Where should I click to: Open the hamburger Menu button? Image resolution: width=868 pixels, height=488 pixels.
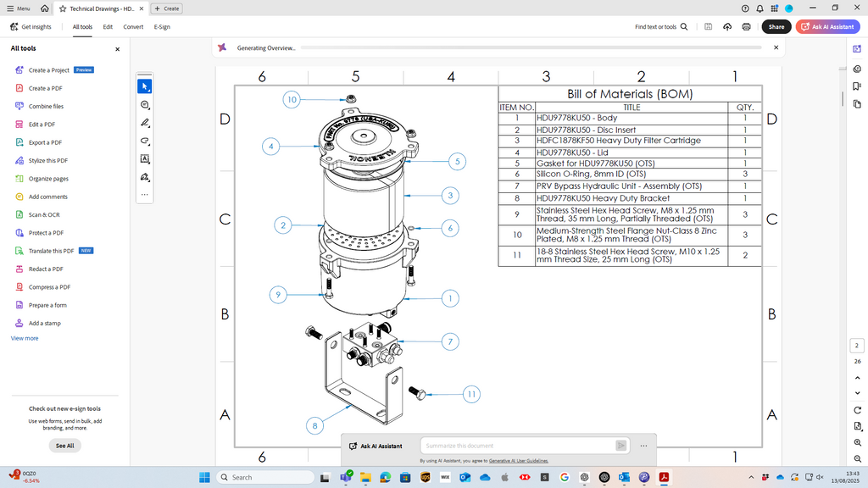[19, 8]
